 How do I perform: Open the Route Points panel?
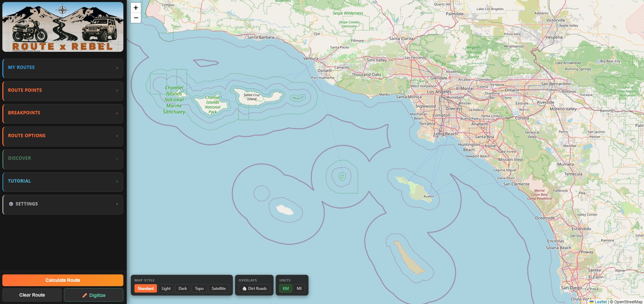click(63, 91)
